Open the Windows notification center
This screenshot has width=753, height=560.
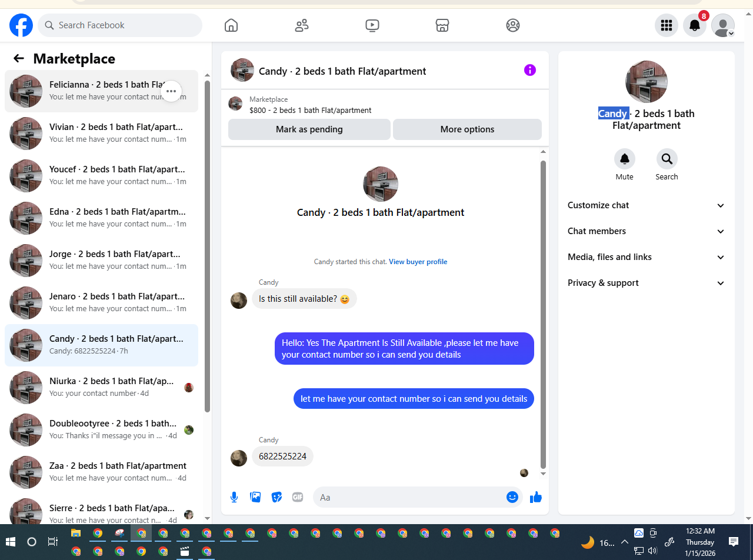pos(734,542)
